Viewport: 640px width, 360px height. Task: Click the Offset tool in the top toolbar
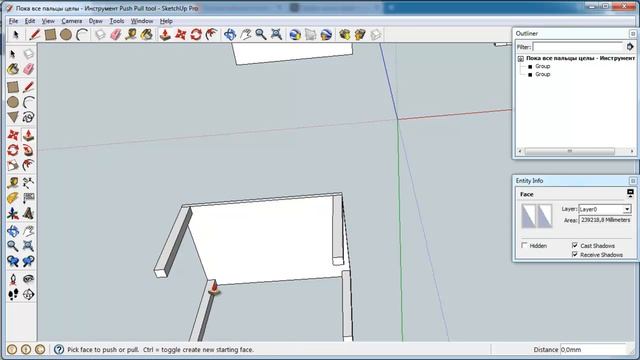[211, 35]
